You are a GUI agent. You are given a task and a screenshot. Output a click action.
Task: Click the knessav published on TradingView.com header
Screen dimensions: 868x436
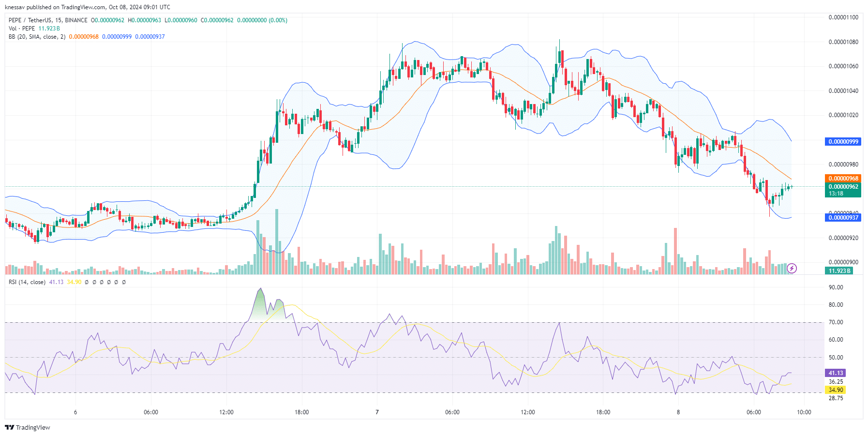tap(88, 7)
